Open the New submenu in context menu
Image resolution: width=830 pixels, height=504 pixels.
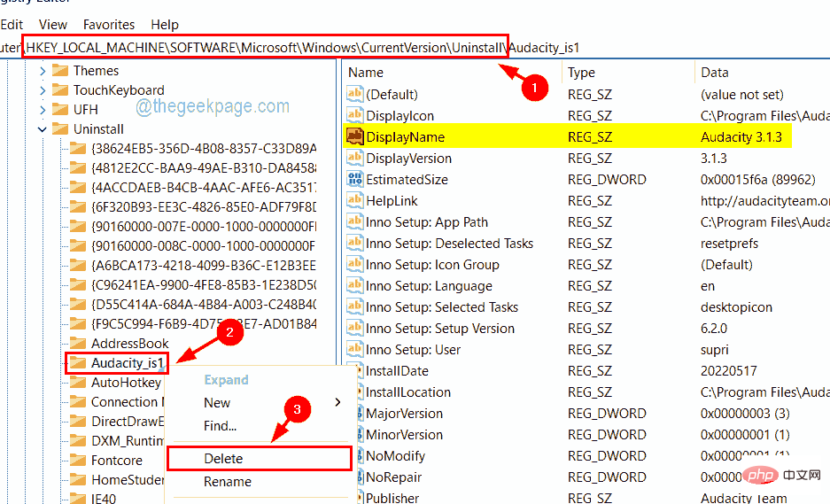coord(217,403)
